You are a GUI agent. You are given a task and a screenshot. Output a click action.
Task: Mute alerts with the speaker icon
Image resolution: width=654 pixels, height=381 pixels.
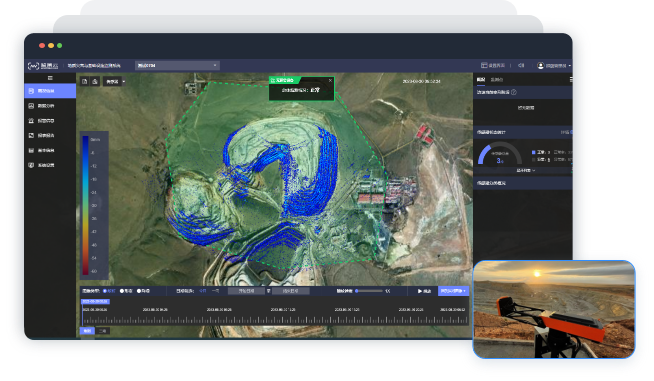point(521,66)
